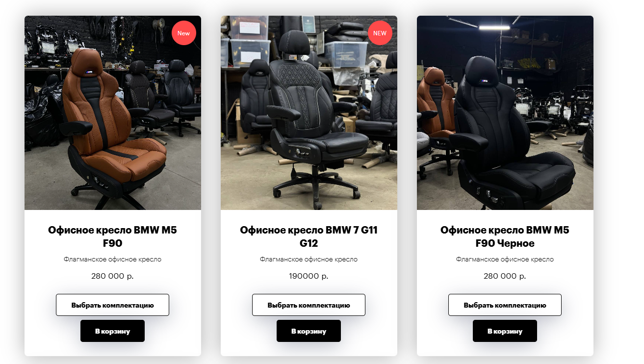Open the black BMW M5 F90 chair photo
644x364 pixels.
[x=505, y=113]
